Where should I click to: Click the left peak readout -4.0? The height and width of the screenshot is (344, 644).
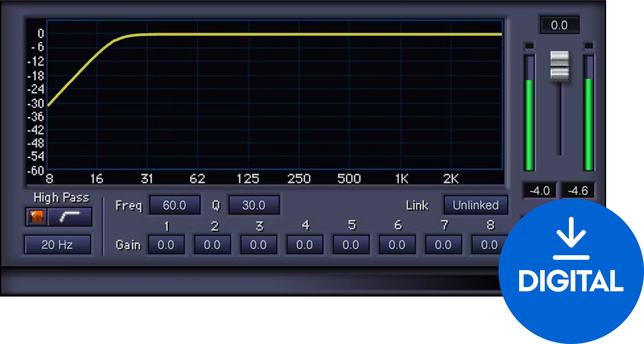pyautogui.click(x=539, y=190)
